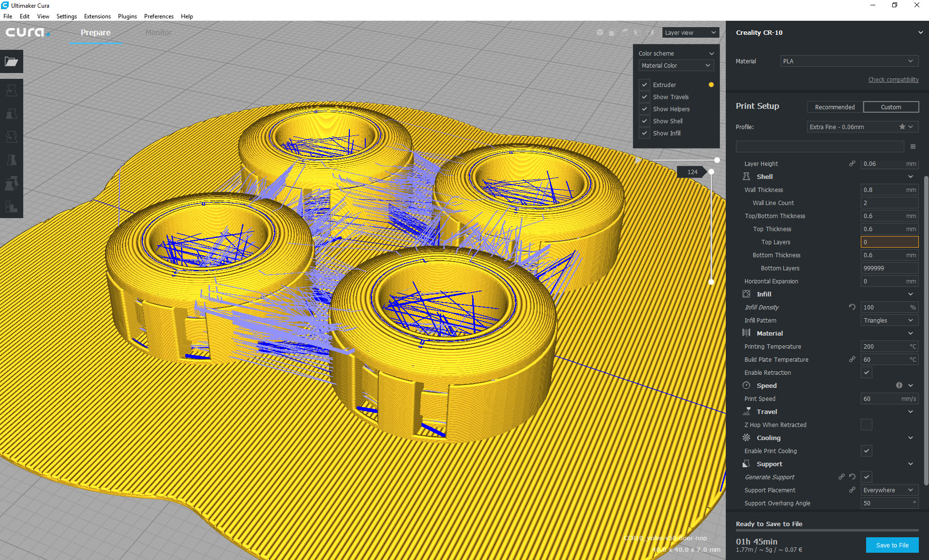The width and height of the screenshot is (929, 560).
Task: Click link icon beside Generate Support
Action: click(842, 477)
